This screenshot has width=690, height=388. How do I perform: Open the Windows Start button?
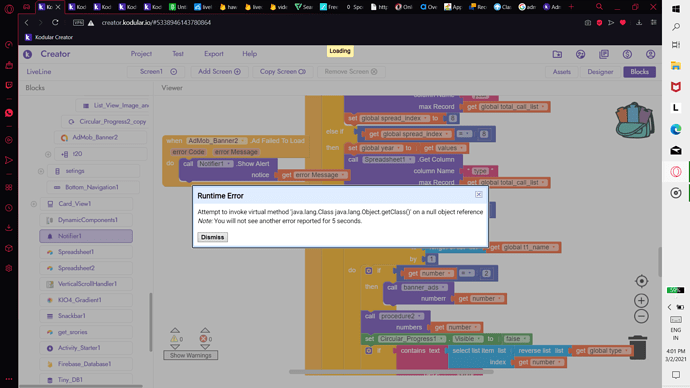pos(676,9)
